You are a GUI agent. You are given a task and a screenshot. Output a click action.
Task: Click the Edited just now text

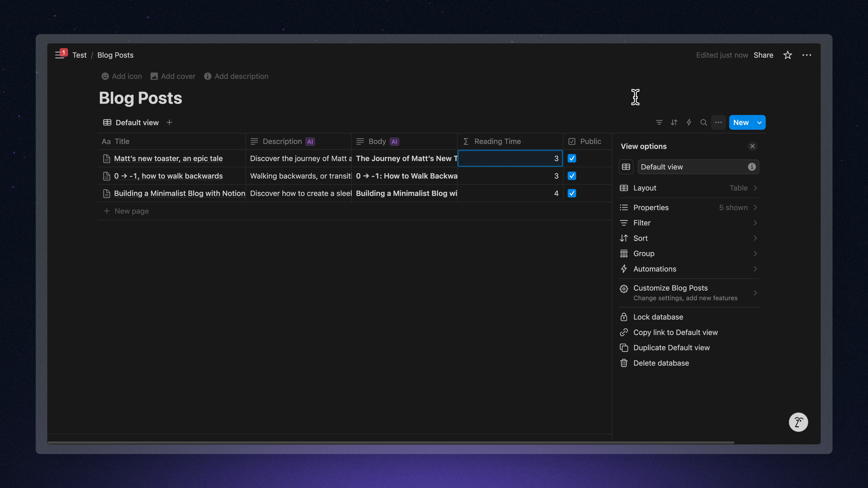click(722, 55)
